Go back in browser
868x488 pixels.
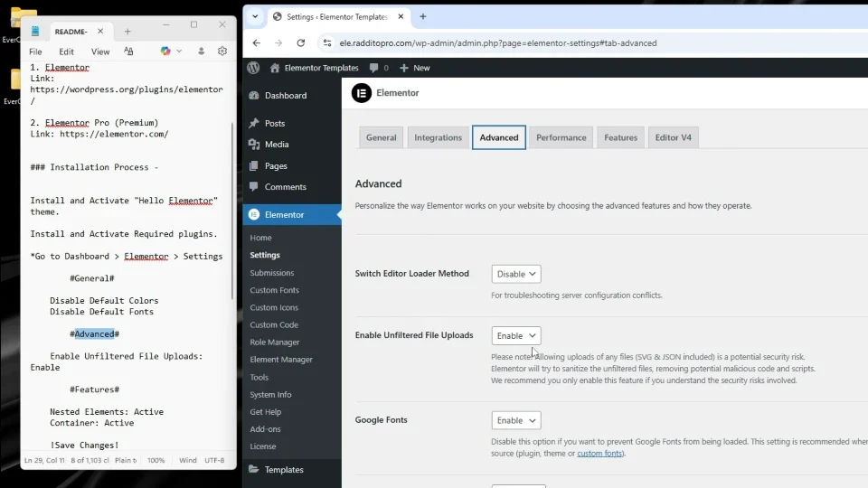pos(256,43)
